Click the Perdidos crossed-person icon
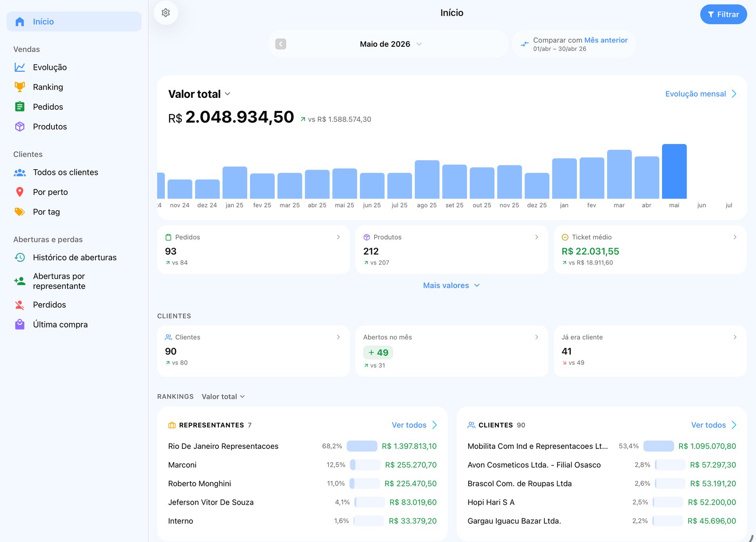 point(20,305)
